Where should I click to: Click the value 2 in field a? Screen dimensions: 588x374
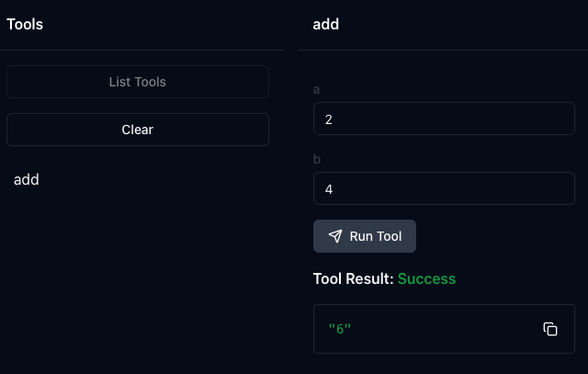tap(329, 120)
